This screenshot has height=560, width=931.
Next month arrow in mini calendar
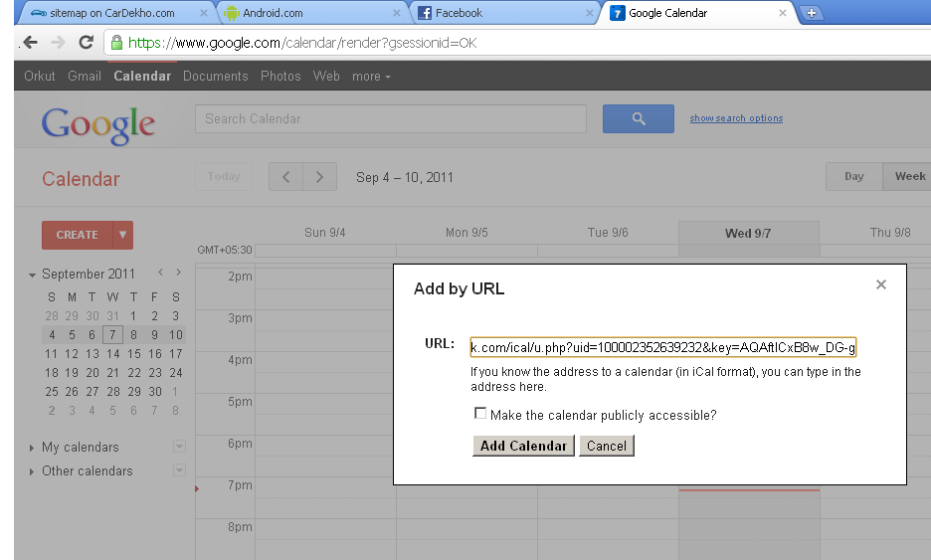(178, 273)
